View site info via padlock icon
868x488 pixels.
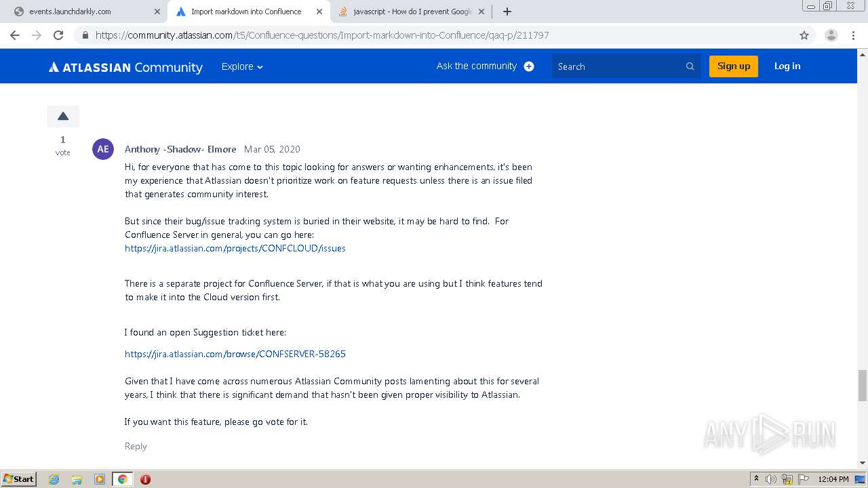[85, 35]
